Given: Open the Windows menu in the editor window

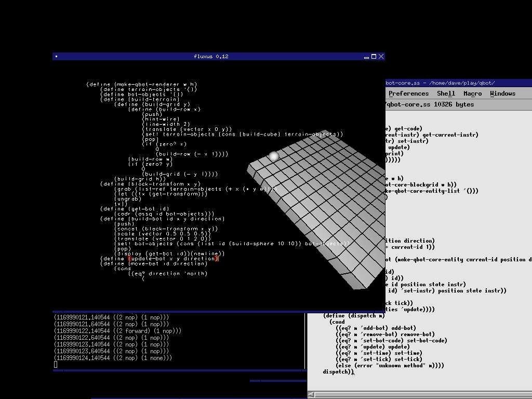Looking at the screenshot, I should [502, 94].
